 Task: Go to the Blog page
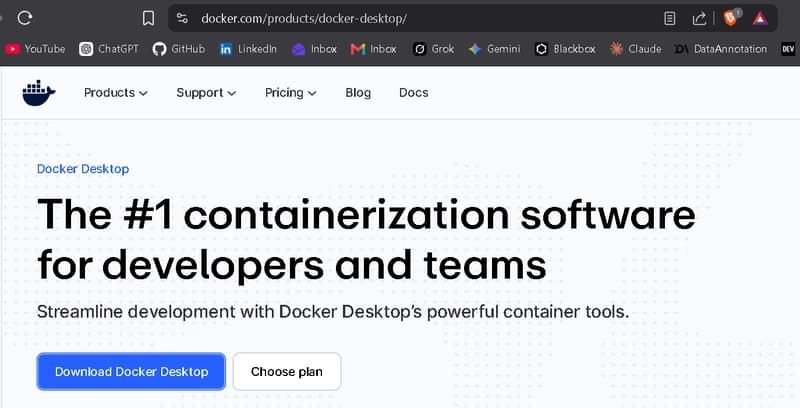(358, 93)
